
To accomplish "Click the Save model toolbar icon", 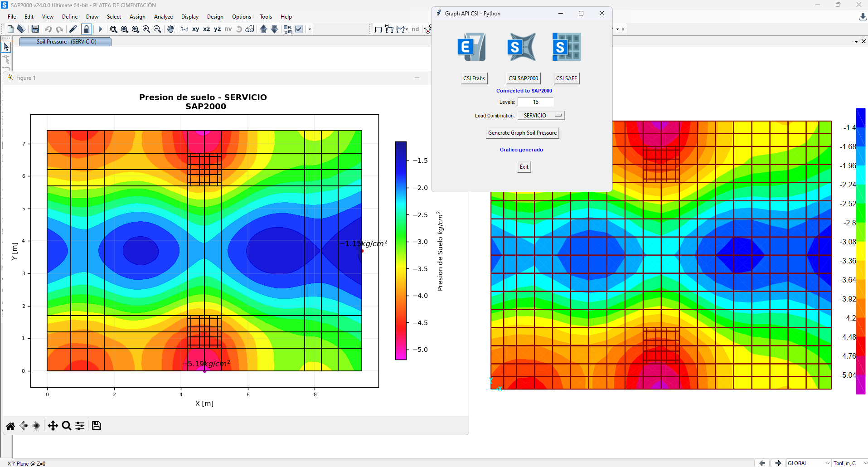I will click(x=35, y=29).
